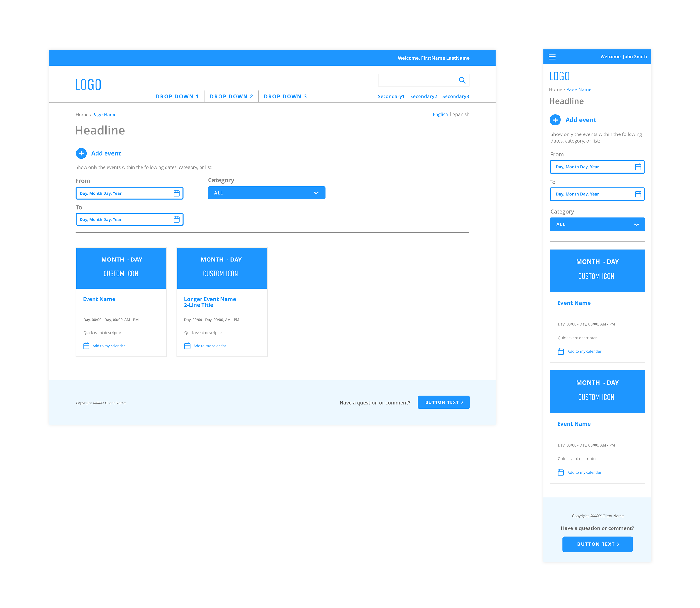Click the From date input field

coord(129,193)
